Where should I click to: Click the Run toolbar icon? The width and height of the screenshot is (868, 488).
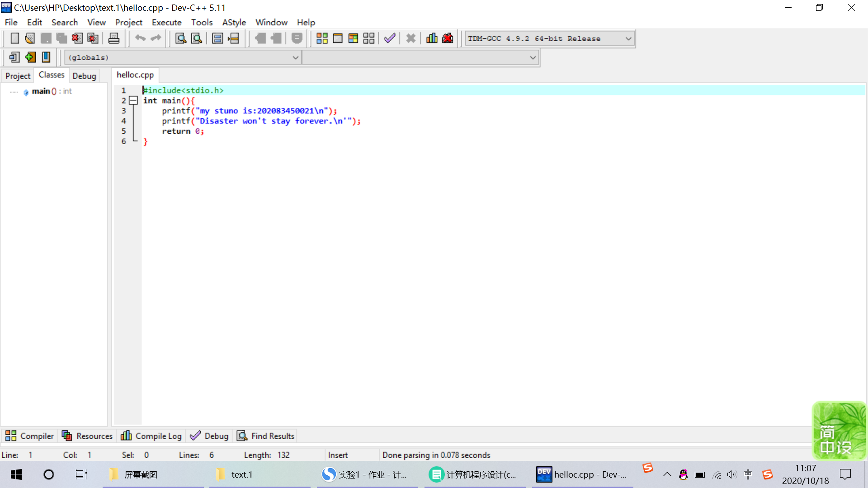(x=338, y=38)
